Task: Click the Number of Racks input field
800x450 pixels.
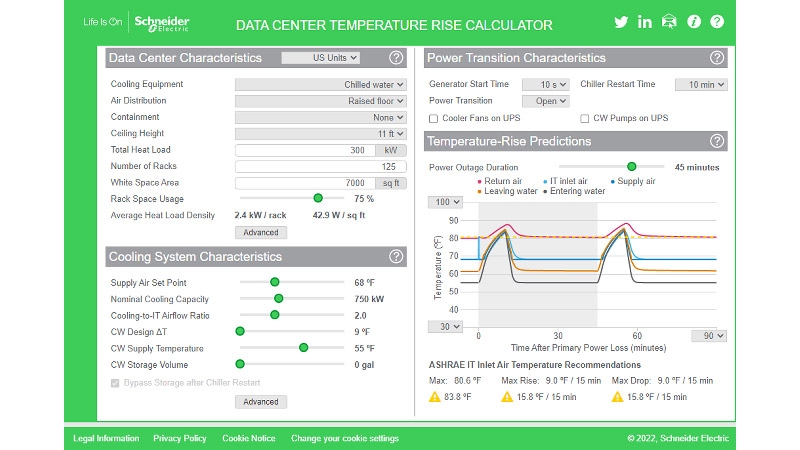Action: click(320, 166)
